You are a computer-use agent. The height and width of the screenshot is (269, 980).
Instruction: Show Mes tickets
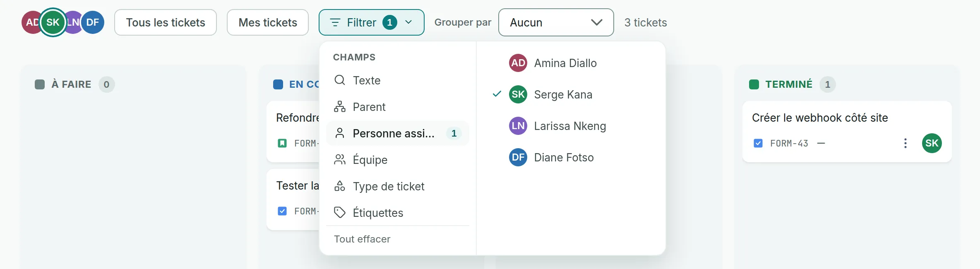[x=268, y=22]
